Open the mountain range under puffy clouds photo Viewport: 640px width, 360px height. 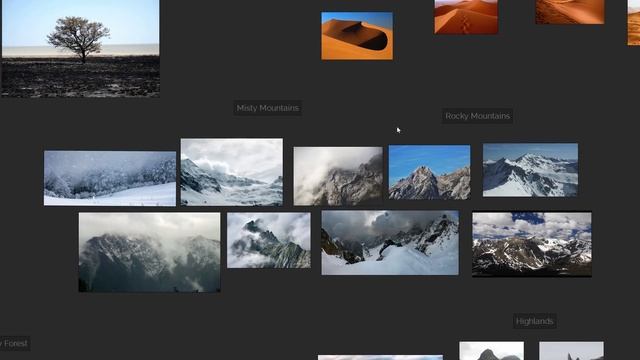tap(532, 244)
